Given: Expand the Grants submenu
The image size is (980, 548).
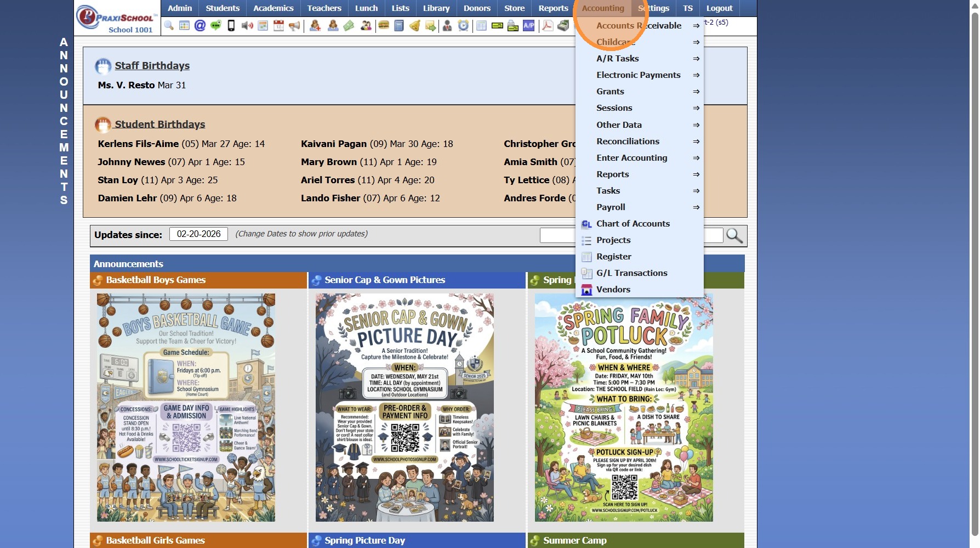Looking at the screenshot, I should coord(640,92).
